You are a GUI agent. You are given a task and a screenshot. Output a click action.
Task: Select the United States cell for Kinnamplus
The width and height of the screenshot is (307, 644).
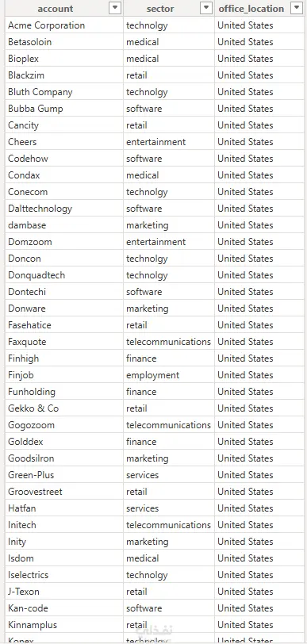tap(259, 625)
